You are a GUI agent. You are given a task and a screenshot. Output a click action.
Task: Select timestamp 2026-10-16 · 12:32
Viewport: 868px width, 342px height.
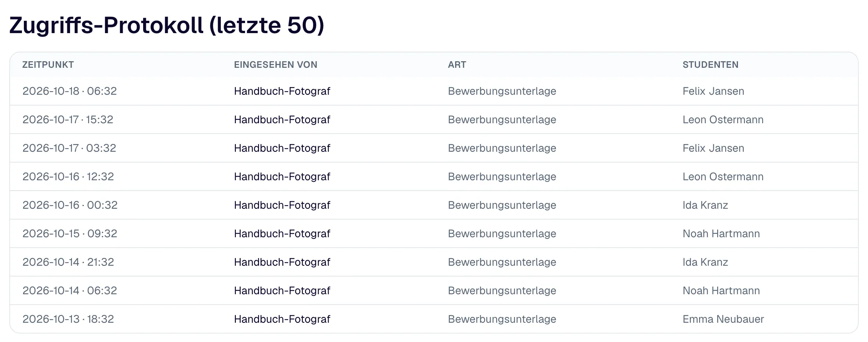(68, 177)
